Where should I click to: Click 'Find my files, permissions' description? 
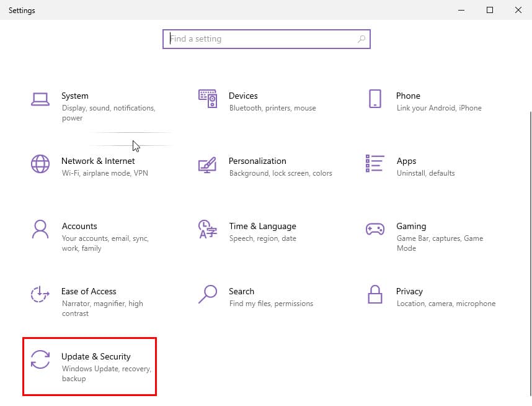coord(271,304)
